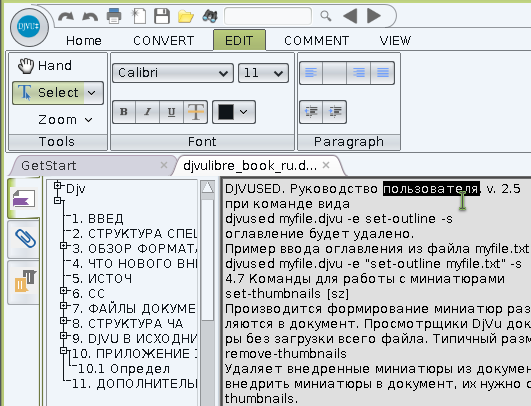Select outline item 2. СТРУКТУРА СПЕЦ

pos(134,234)
